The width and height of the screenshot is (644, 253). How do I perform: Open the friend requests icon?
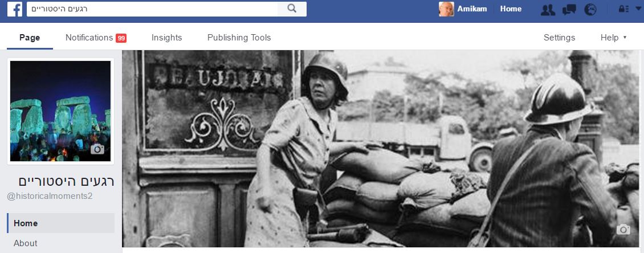coord(547,9)
